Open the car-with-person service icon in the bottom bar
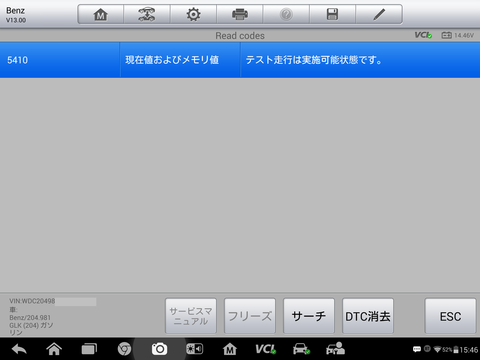 pyautogui.click(x=335, y=349)
